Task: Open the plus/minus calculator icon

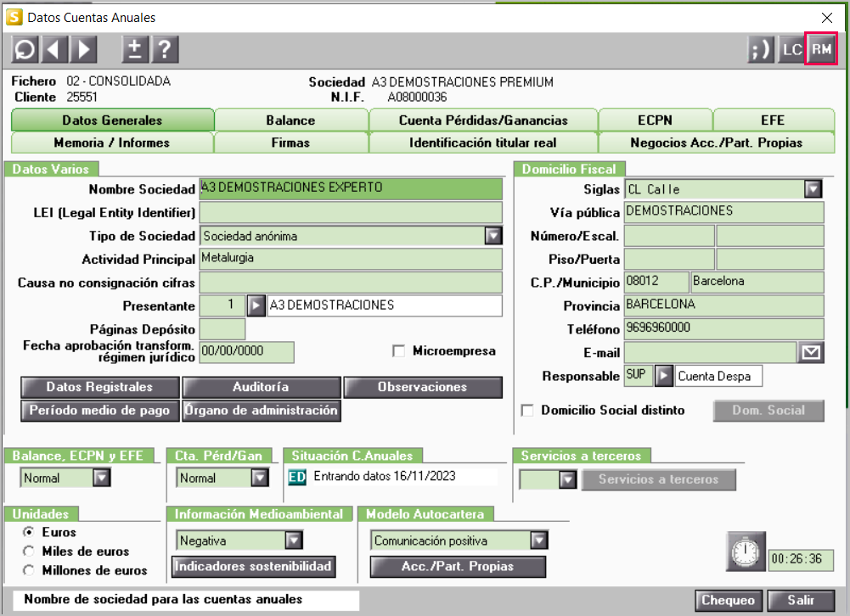Action: pos(135,49)
